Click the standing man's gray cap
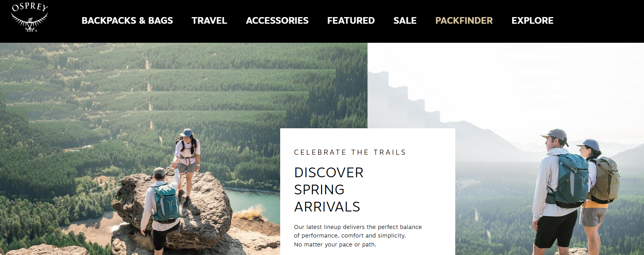The height and width of the screenshot is (255, 644). tap(555, 136)
